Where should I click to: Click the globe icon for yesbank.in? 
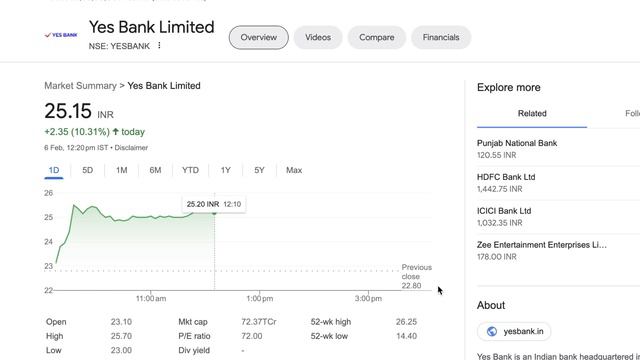[x=492, y=331]
